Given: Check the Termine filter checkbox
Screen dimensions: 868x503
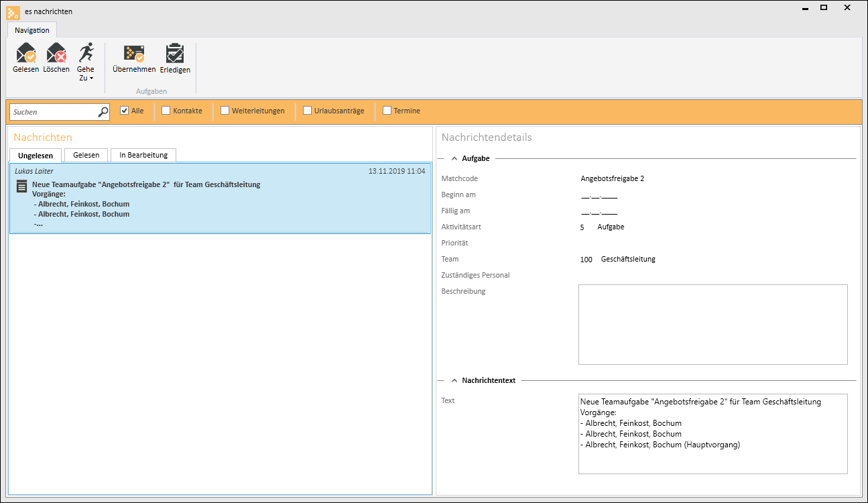Looking at the screenshot, I should click(387, 111).
